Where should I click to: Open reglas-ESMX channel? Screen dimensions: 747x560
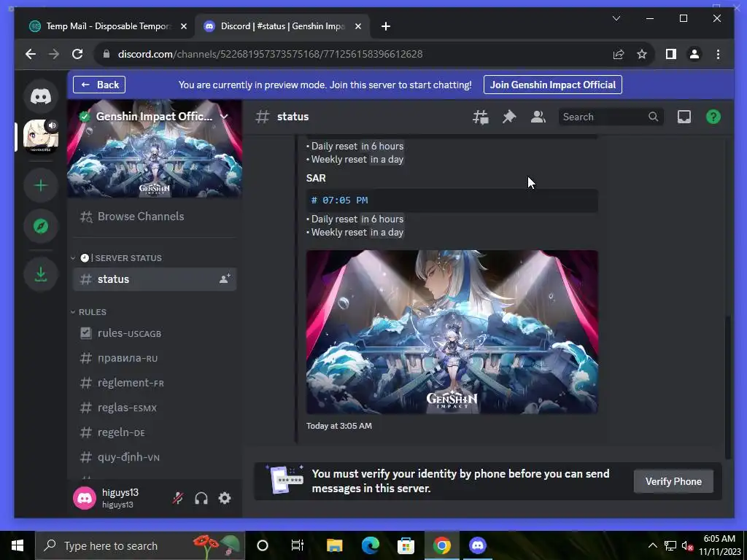click(x=155, y=408)
